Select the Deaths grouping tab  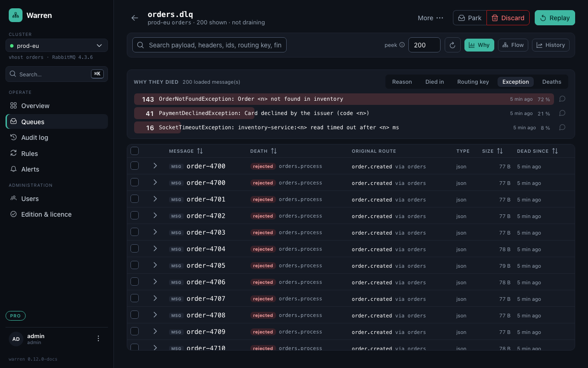552,82
